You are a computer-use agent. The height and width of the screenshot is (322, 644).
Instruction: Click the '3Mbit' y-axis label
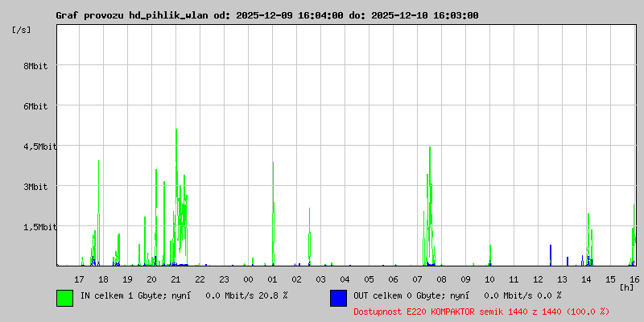[35, 187]
